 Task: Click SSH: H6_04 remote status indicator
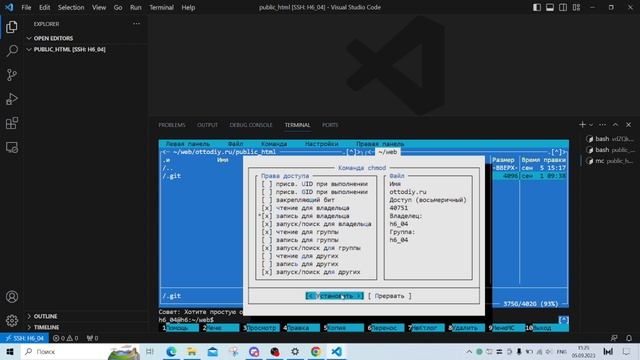[24, 338]
